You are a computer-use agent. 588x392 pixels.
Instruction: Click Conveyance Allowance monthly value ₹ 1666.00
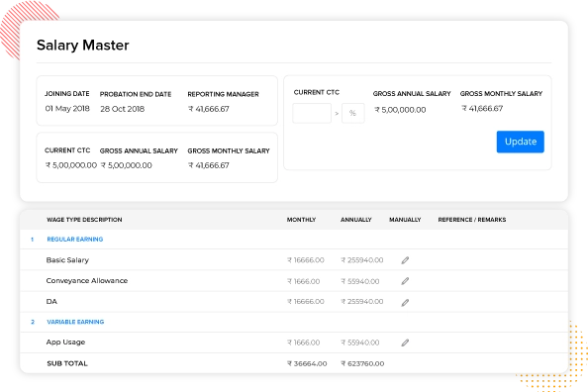304,281
